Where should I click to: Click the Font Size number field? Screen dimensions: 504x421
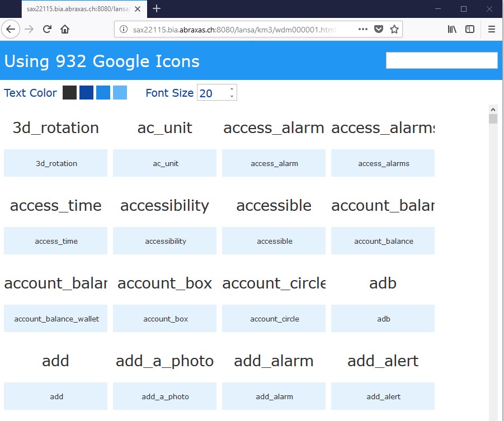(x=213, y=93)
